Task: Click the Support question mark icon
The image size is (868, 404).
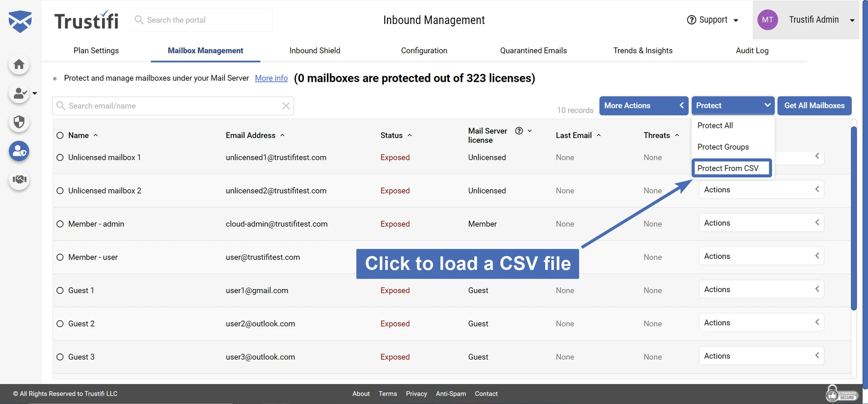Action: [x=691, y=20]
